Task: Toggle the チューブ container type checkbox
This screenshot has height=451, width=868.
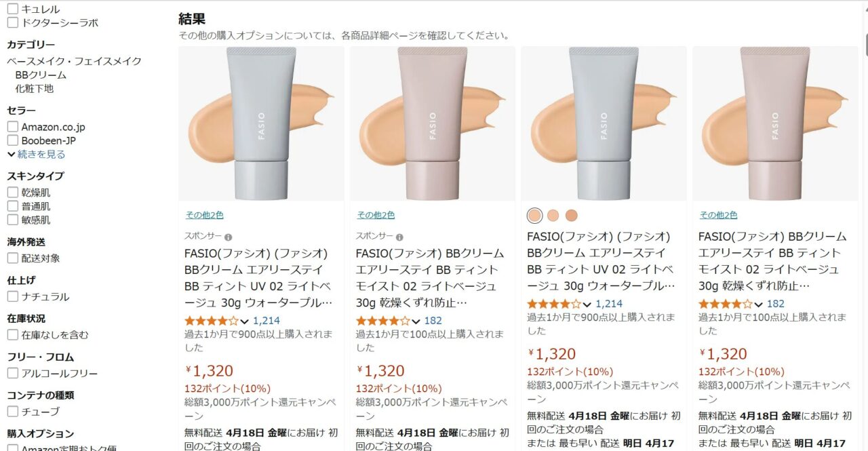Action: pos(12,411)
